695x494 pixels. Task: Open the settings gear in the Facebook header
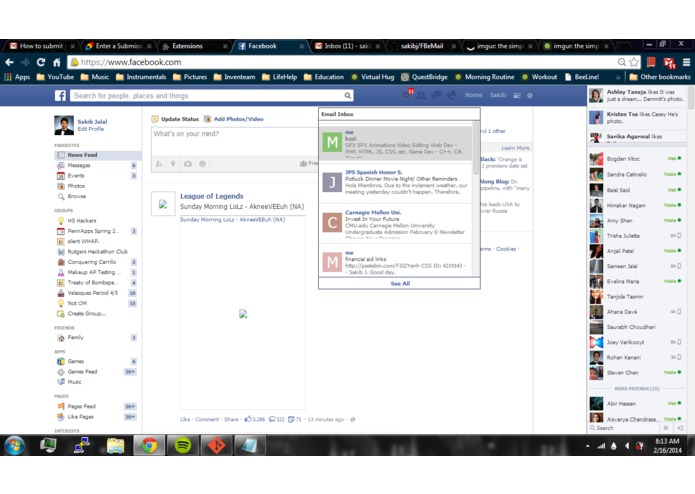click(x=530, y=95)
